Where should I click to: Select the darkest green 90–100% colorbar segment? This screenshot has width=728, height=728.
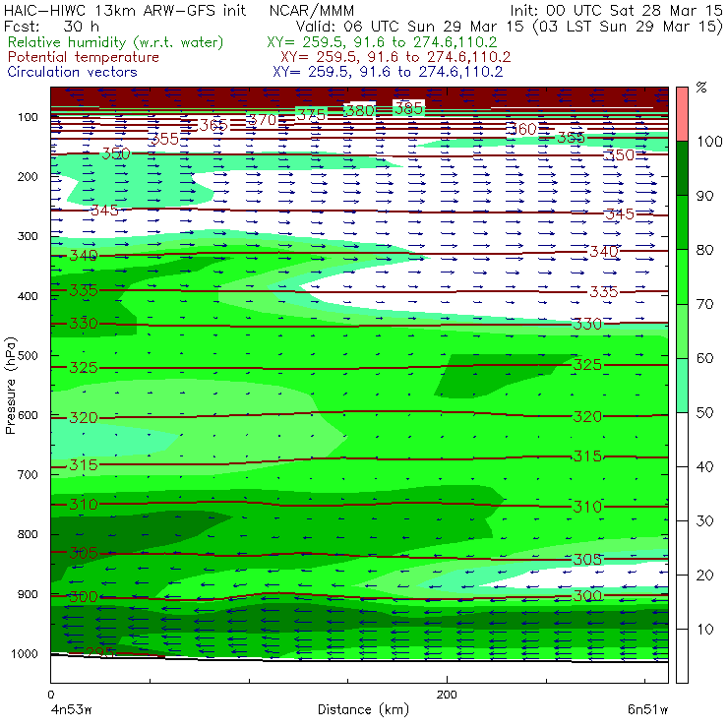pyautogui.click(x=682, y=168)
